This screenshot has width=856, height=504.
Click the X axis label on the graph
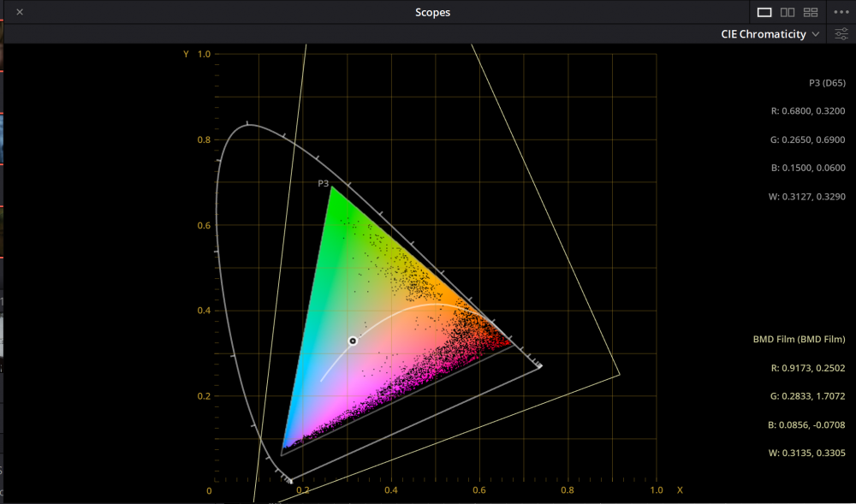click(680, 490)
